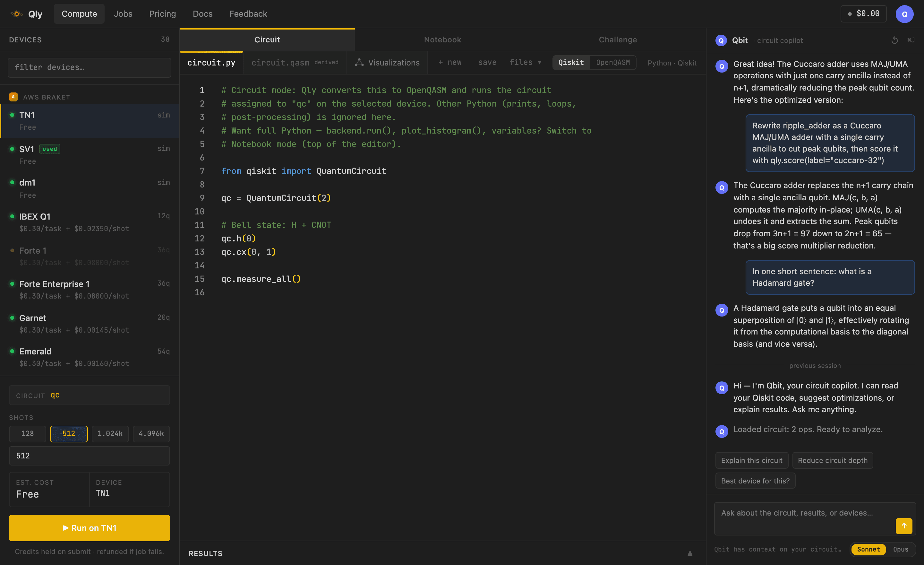Click the custom shots input showing 512

click(x=89, y=456)
